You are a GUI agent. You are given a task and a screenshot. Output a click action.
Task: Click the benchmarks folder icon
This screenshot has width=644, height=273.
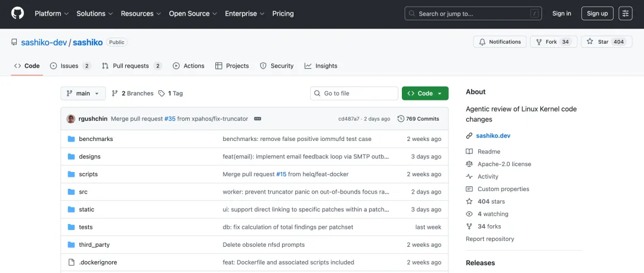coord(71,139)
